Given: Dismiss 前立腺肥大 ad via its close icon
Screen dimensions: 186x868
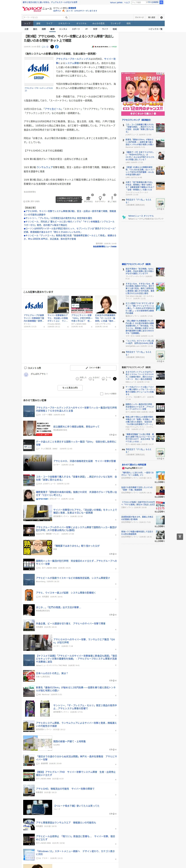Looking at the screenshot, I should (x=116, y=435).
